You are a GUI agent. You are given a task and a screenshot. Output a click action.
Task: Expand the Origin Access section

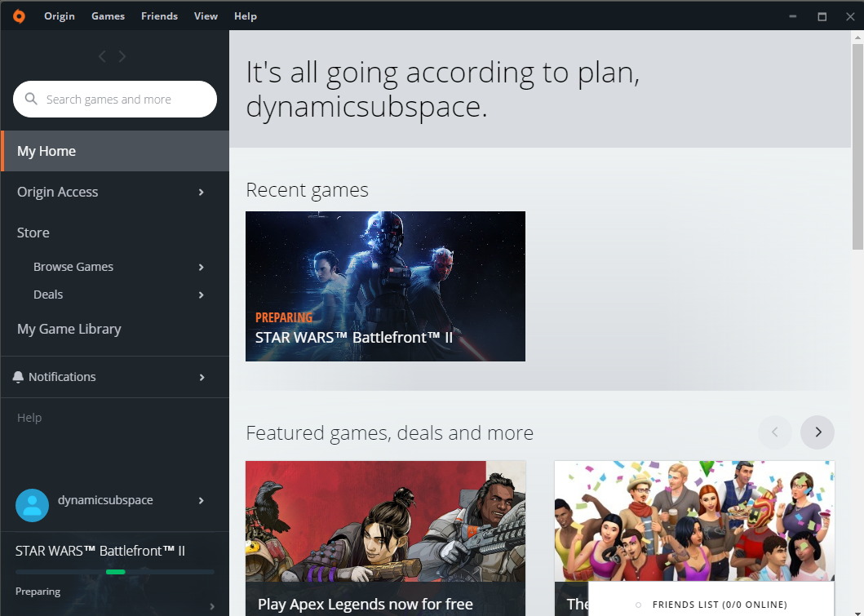pyautogui.click(x=201, y=192)
